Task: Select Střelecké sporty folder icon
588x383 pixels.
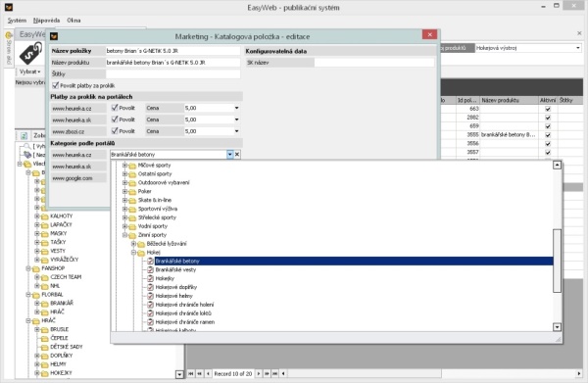Action: coord(132,217)
